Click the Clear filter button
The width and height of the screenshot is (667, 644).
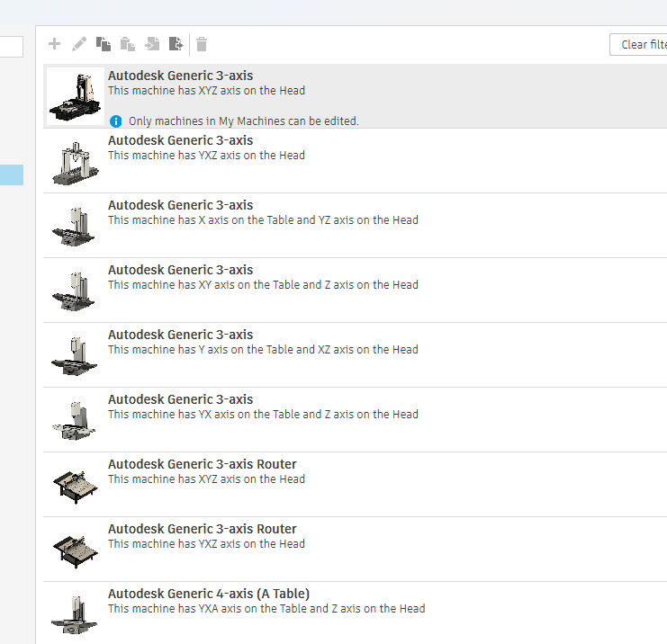pyautogui.click(x=638, y=45)
